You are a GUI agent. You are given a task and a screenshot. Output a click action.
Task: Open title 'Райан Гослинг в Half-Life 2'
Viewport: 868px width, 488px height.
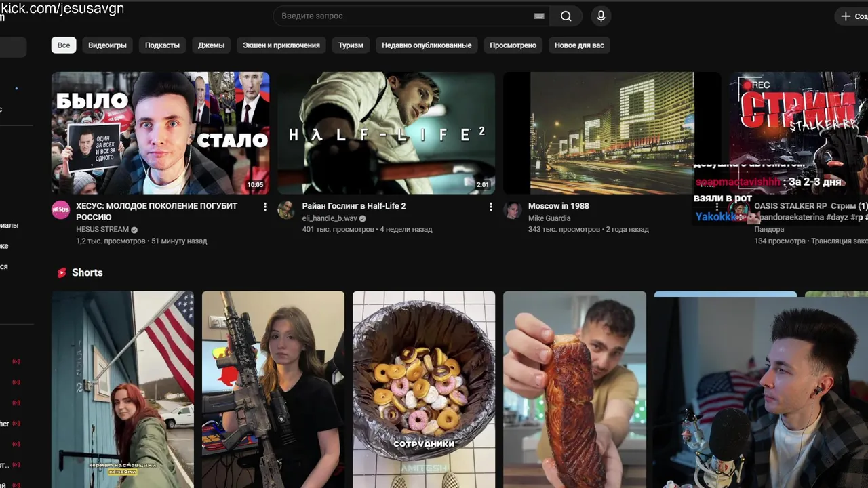354,206
